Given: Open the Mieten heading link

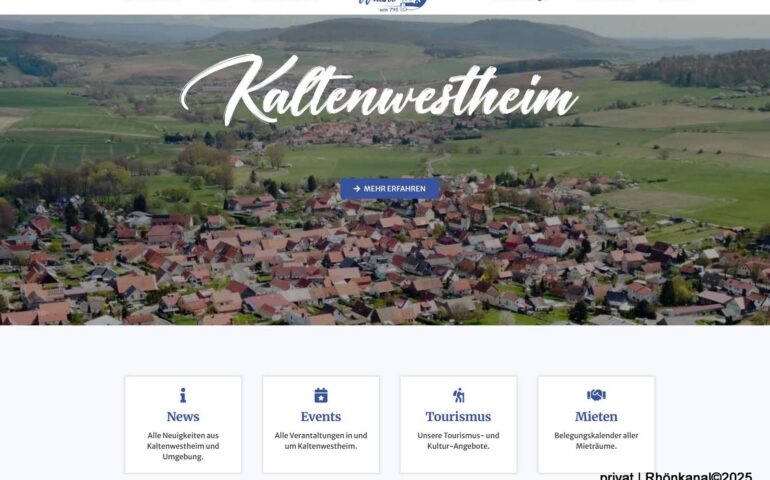Looking at the screenshot, I should 596,417.
